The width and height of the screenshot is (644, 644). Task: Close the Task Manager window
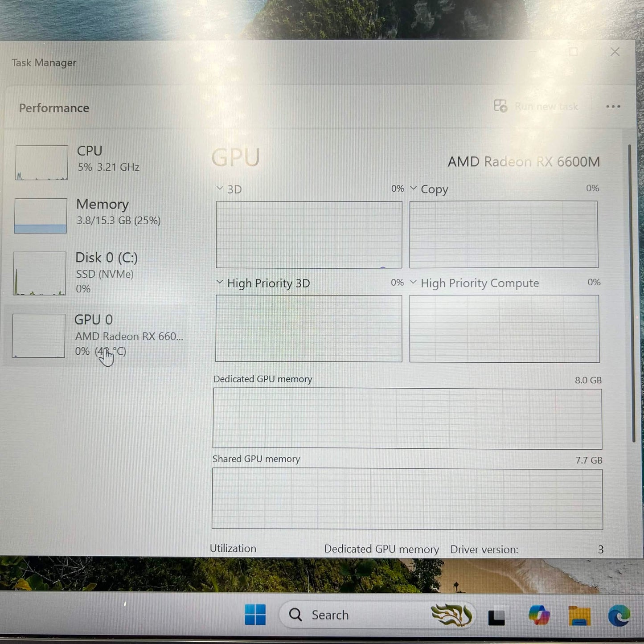click(615, 52)
